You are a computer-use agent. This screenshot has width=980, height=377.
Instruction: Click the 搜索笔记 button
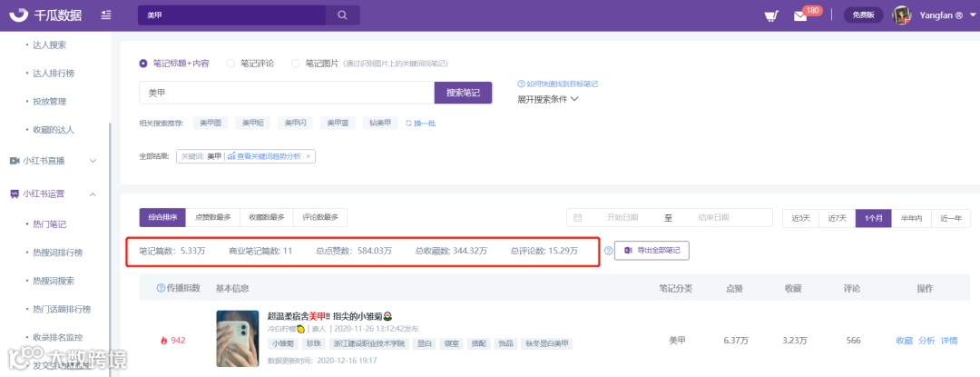tap(463, 93)
